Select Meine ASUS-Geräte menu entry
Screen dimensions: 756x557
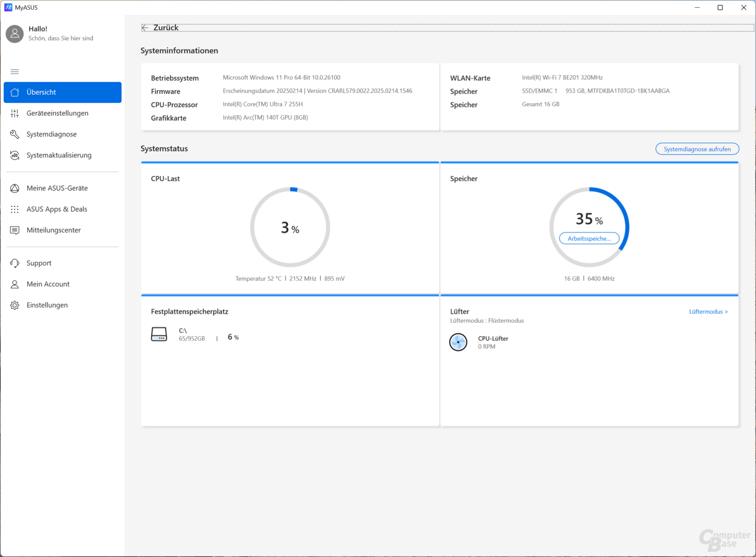(x=62, y=188)
